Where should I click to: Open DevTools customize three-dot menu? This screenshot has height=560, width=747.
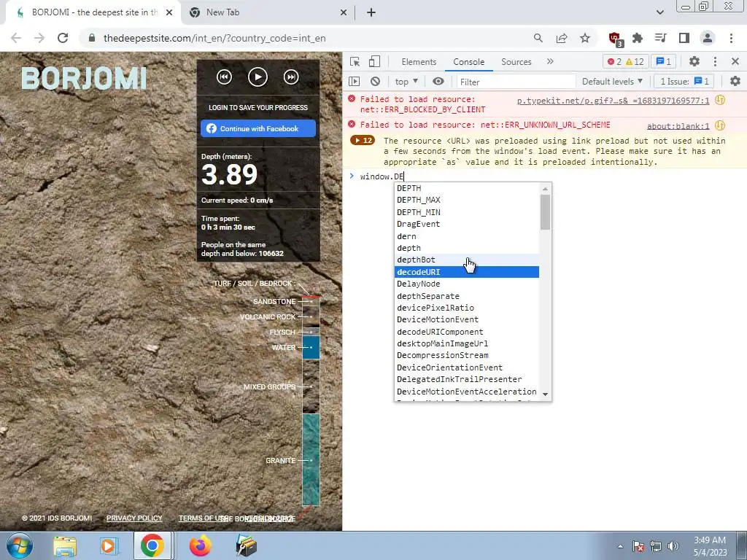715,61
